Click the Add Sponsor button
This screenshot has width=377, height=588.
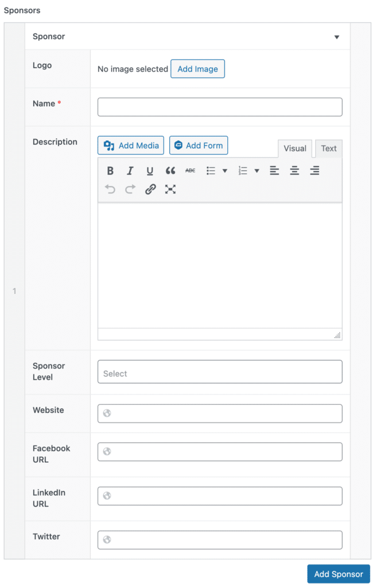(339, 574)
